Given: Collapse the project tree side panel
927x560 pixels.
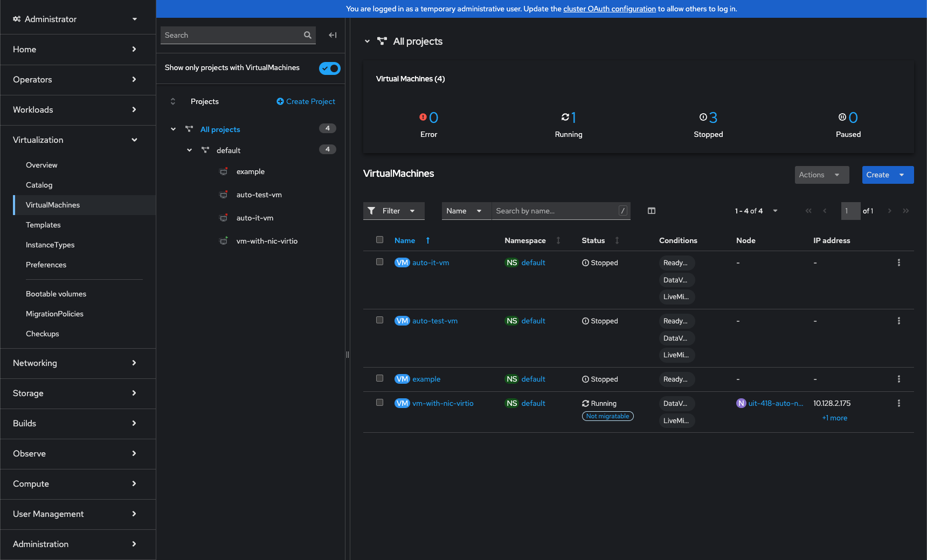Looking at the screenshot, I should 333,35.
